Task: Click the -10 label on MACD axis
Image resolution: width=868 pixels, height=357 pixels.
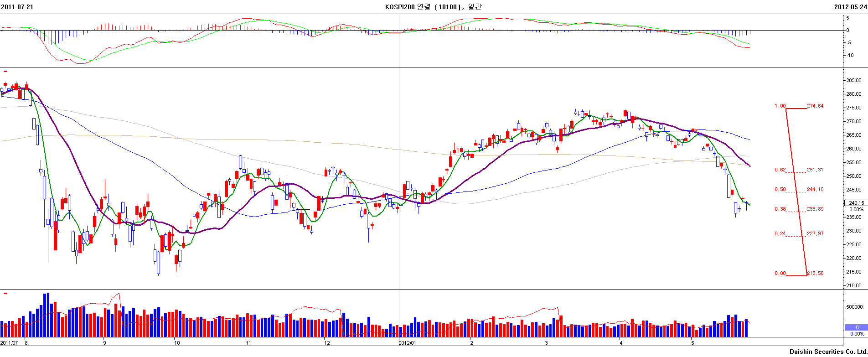Action: (850, 56)
